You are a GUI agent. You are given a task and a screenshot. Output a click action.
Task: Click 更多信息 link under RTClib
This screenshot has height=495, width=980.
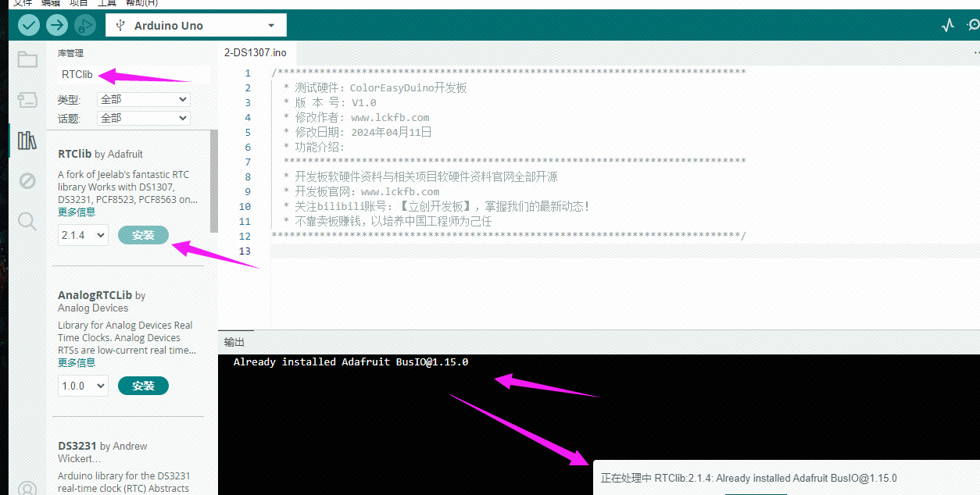point(77,212)
